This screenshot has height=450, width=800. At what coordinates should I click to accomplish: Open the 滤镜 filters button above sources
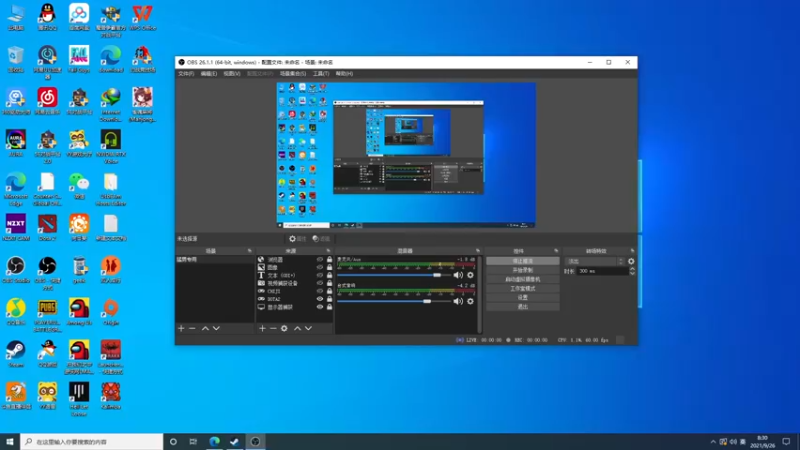tap(321, 239)
